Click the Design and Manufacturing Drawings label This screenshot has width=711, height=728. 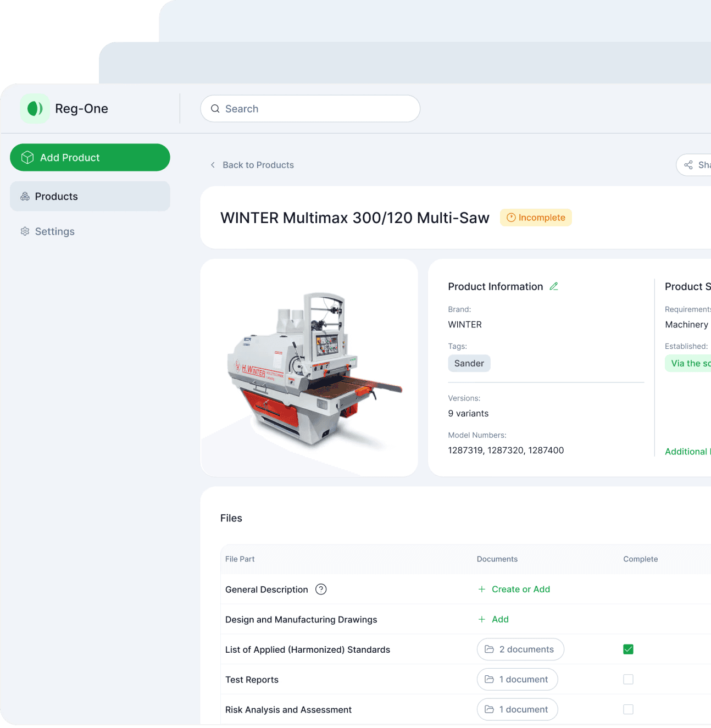(301, 619)
